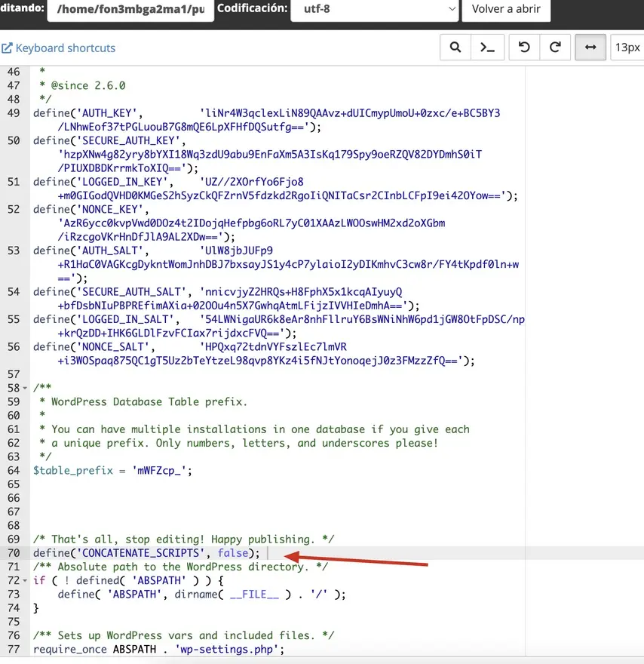Click the Volver a abrir button
The image size is (644, 664).
click(506, 9)
